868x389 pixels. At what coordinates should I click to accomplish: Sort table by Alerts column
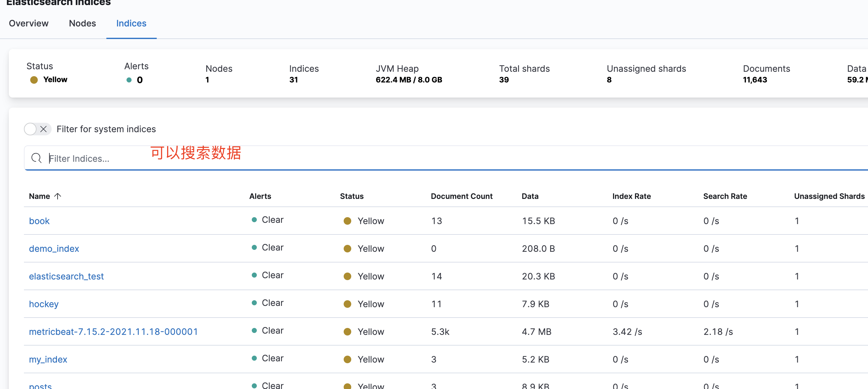click(260, 196)
